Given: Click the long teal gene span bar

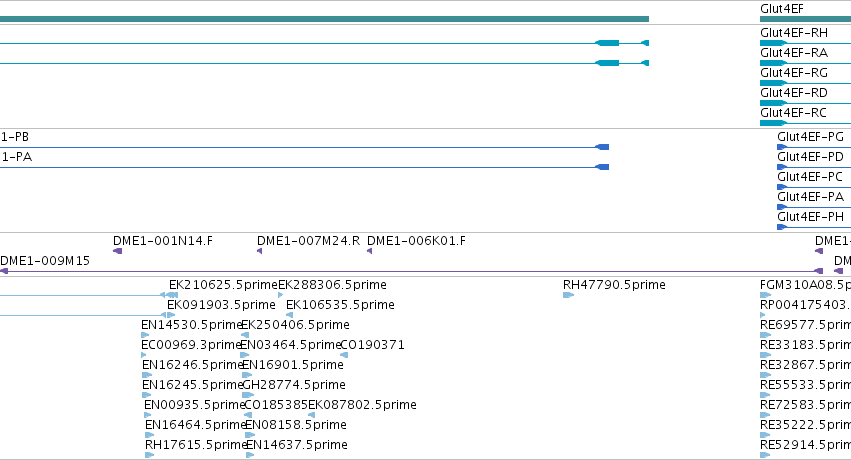Looking at the screenshot, I should (325, 19).
